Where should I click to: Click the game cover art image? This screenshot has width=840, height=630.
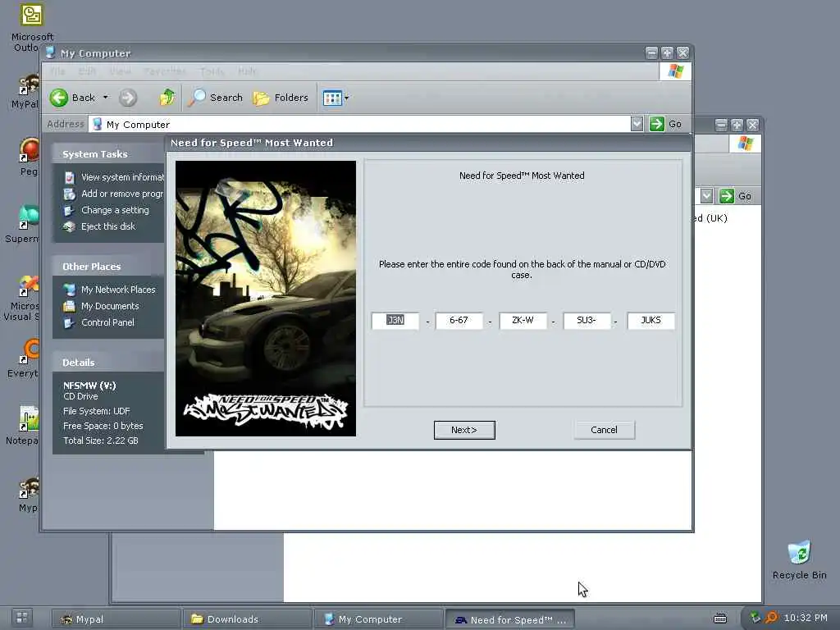[x=266, y=299]
